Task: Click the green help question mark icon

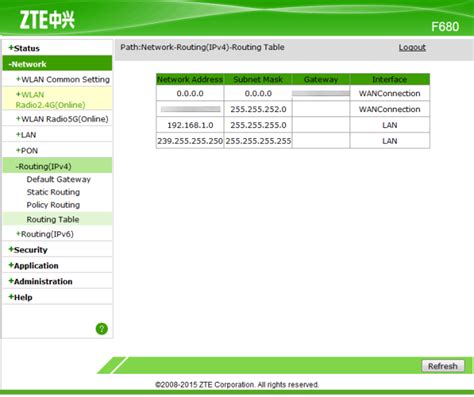Action: coord(102,329)
